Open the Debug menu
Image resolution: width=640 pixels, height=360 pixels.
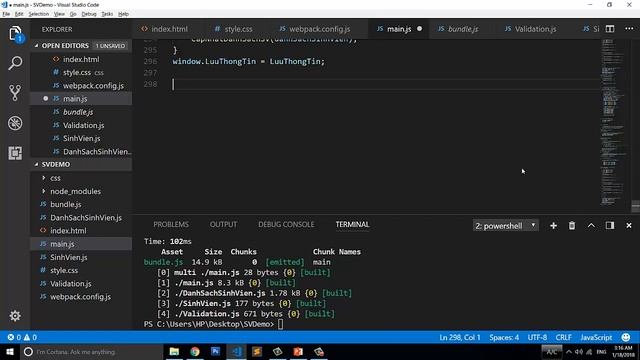tap(89, 14)
